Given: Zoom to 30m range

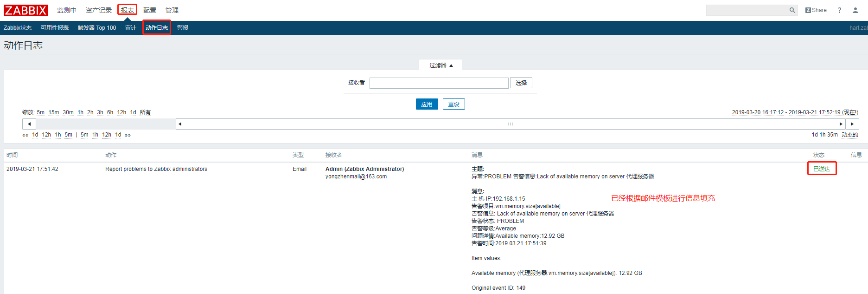Looking at the screenshot, I should (68, 112).
